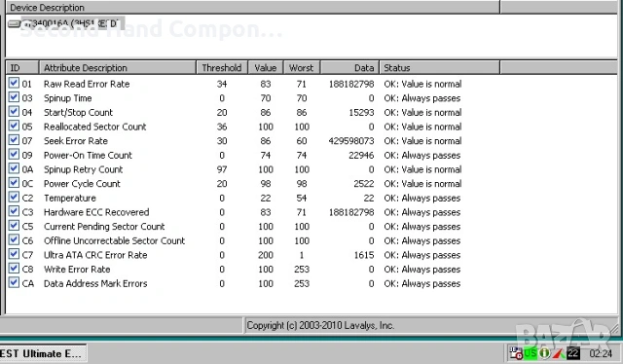The width and height of the screenshot is (623, 364).
Task: Select the Data Address Mark Errors text
Action: pos(95,284)
